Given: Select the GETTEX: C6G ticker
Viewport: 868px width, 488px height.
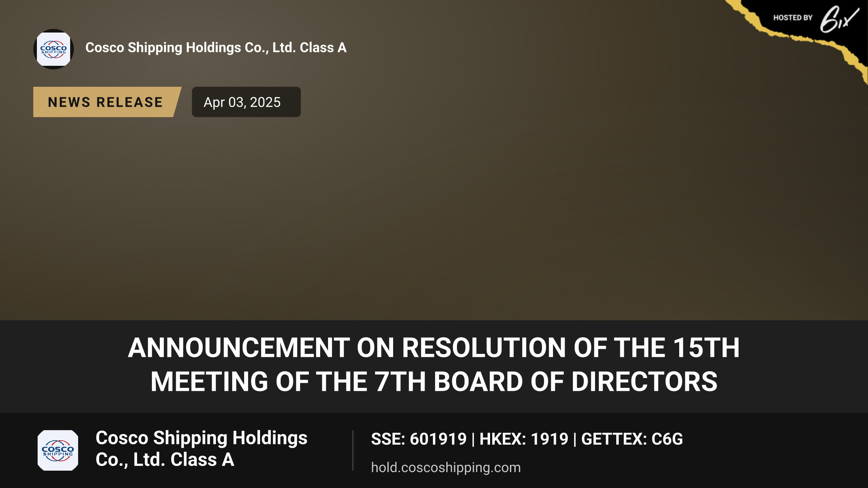Looking at the screenshot, I should 632,439.
